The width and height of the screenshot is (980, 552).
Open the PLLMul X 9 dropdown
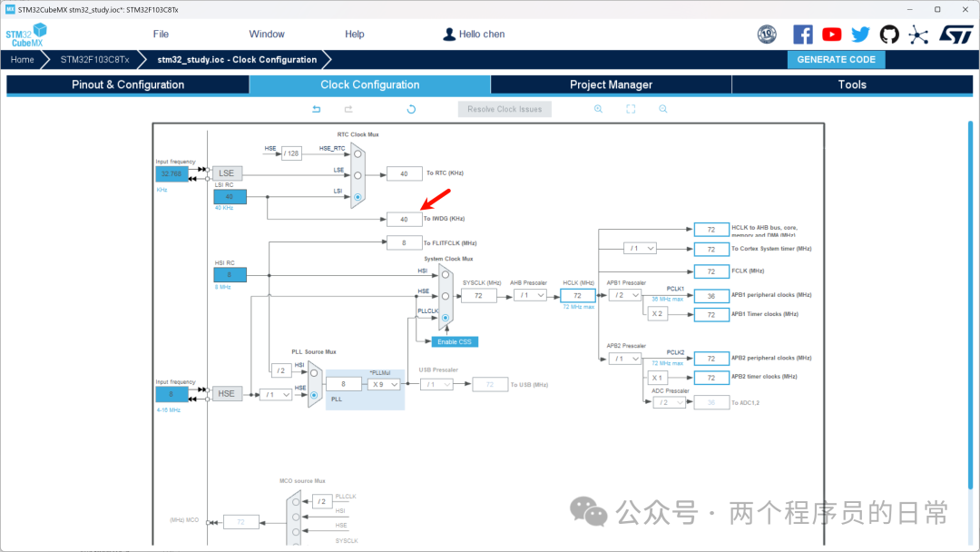[x=384, y=384]
